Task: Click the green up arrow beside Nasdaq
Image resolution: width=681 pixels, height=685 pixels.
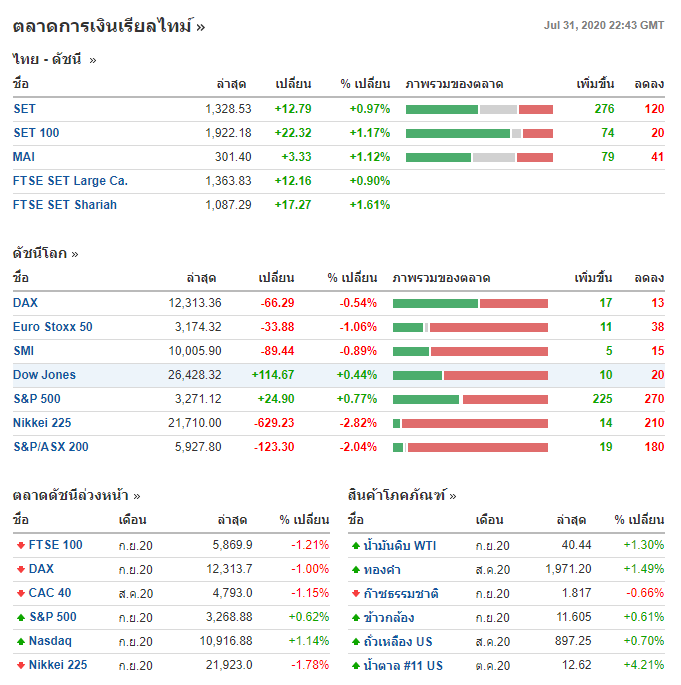Action: tap(20, 641)
